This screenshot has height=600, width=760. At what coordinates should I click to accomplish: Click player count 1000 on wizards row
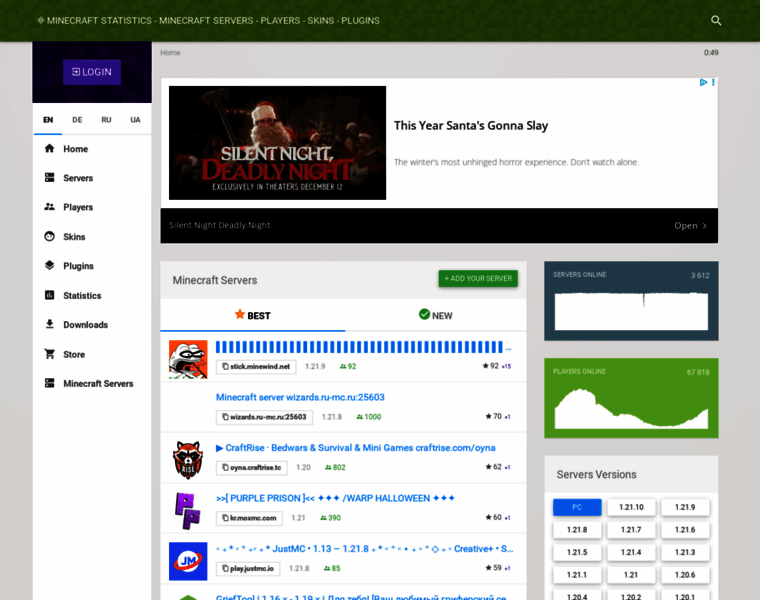click(x=369, y=417)
